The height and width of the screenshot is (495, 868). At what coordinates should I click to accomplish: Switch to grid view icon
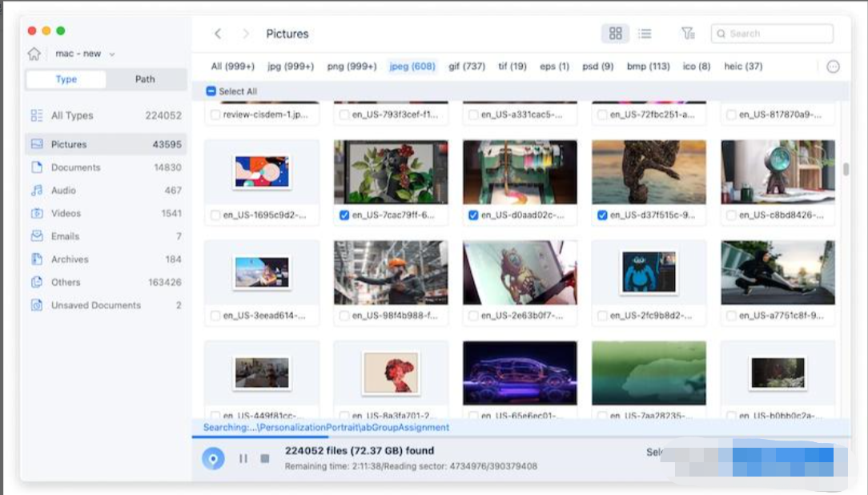(x=615, y=34)
